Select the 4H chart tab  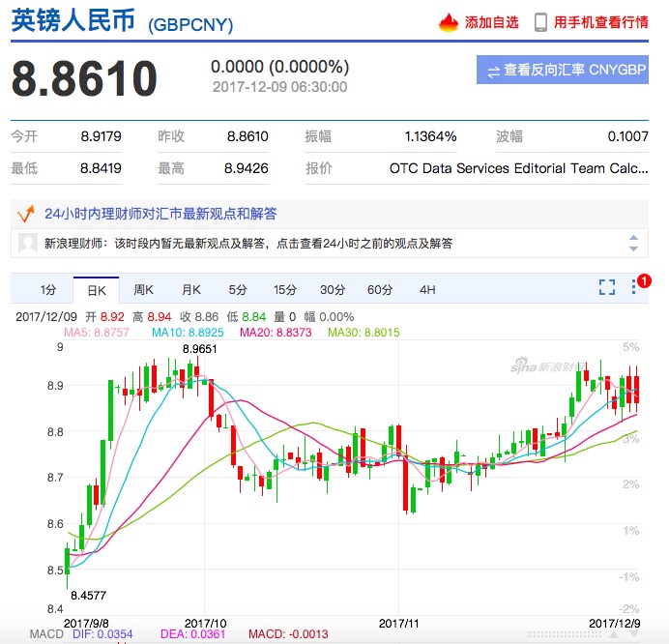(427, 290)
